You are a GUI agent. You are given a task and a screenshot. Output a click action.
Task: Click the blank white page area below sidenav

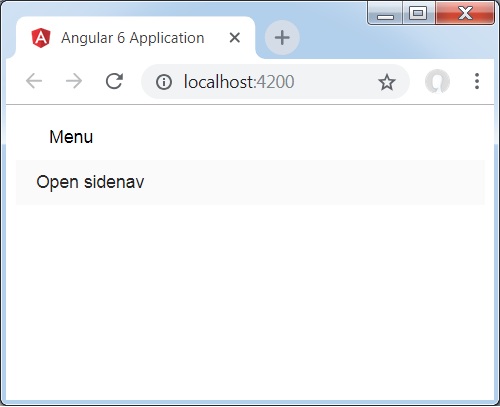250,300
